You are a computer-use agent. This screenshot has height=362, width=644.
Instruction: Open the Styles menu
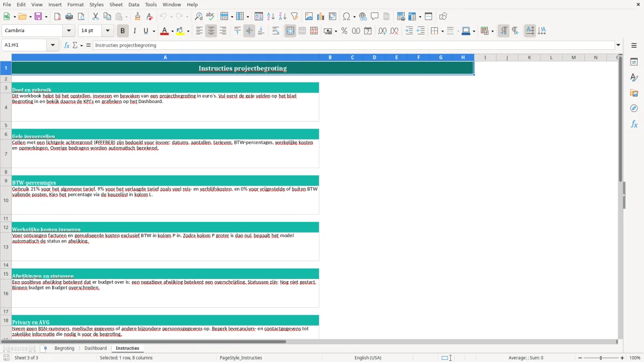coord(97,4)
